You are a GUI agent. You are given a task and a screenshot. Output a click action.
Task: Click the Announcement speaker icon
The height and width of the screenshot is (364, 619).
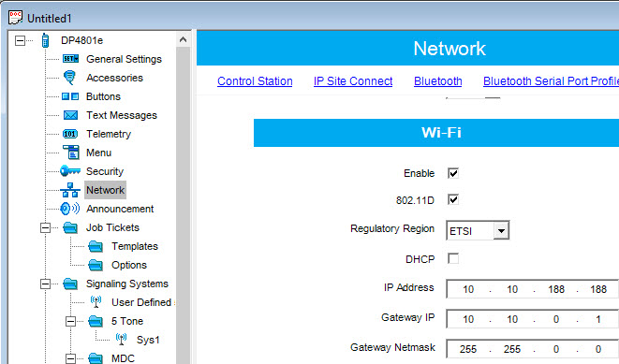pos(70,209)
